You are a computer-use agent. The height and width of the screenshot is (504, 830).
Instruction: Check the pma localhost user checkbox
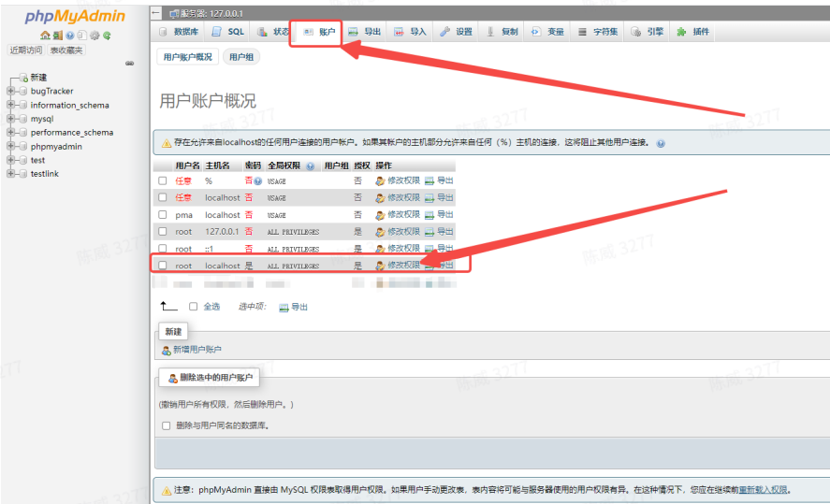point(162,215)
